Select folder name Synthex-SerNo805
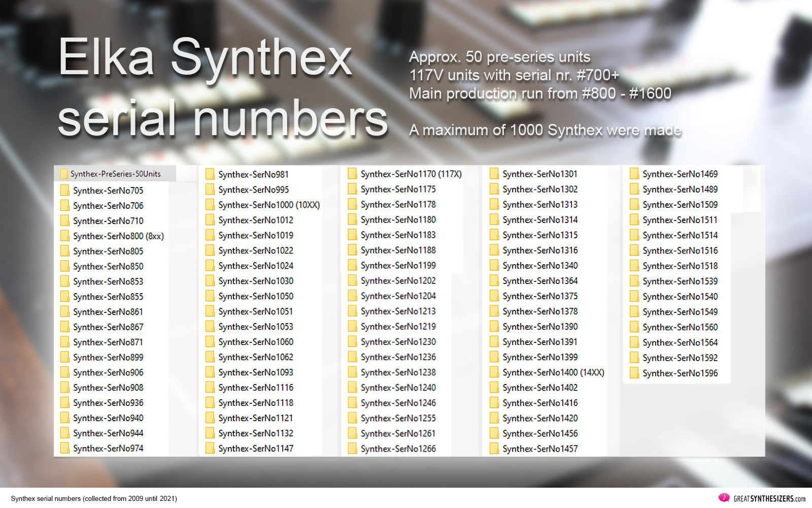Screen dimensions: 812x508 point(108,251)
